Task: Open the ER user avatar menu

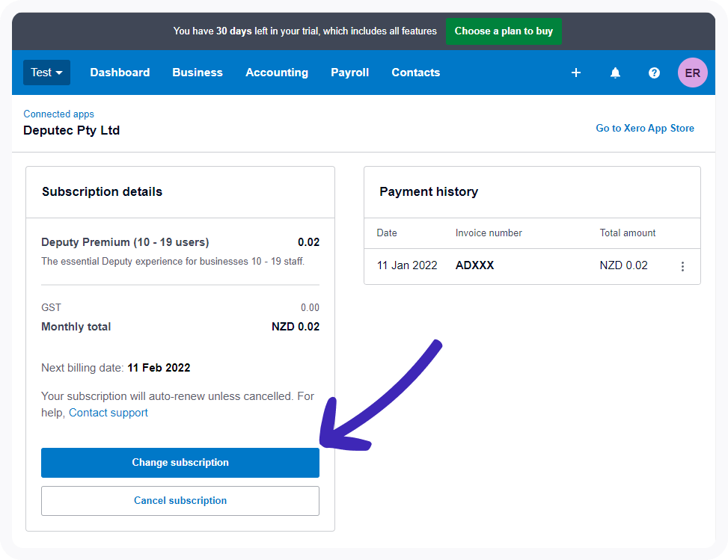Action: point(692,73)
